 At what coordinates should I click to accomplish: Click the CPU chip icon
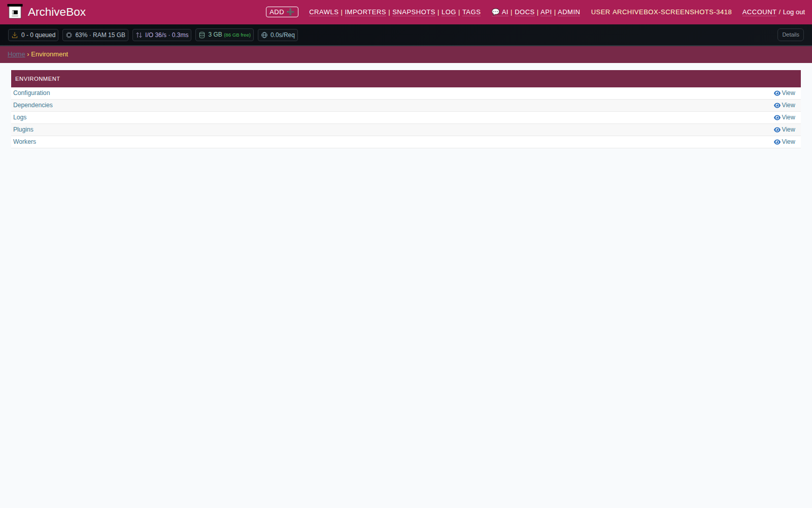69,35
